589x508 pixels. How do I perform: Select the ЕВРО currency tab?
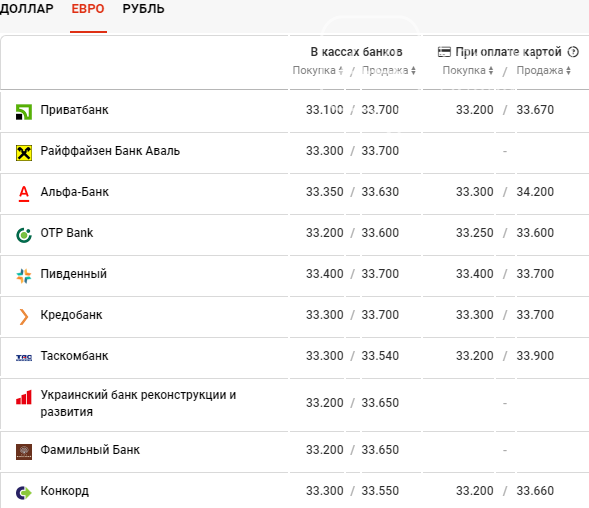[x=88, y=9]
